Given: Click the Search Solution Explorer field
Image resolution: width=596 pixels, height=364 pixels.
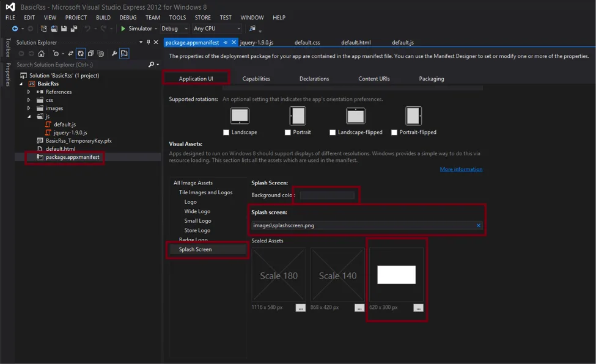Looking at the screenshot, I should point(82,65).
